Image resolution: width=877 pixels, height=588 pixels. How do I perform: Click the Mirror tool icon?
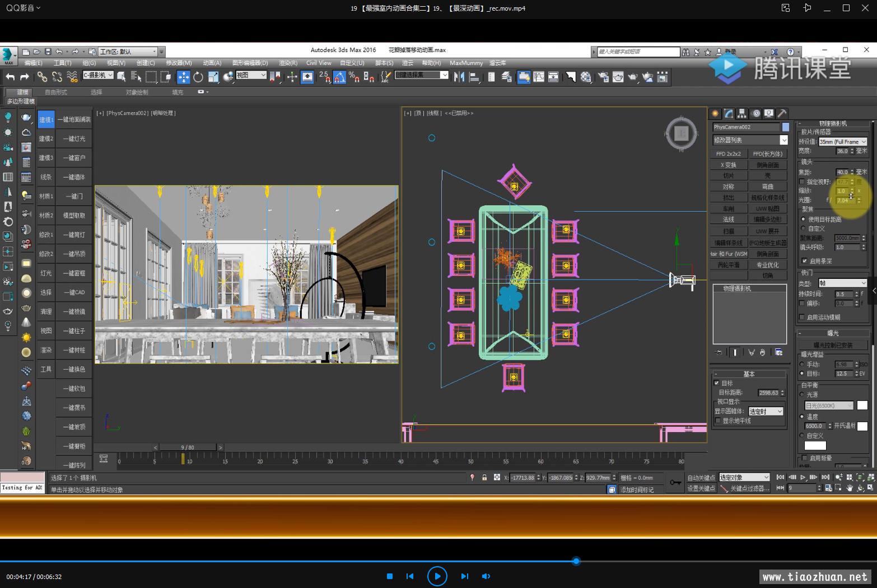tap(459, 77)
